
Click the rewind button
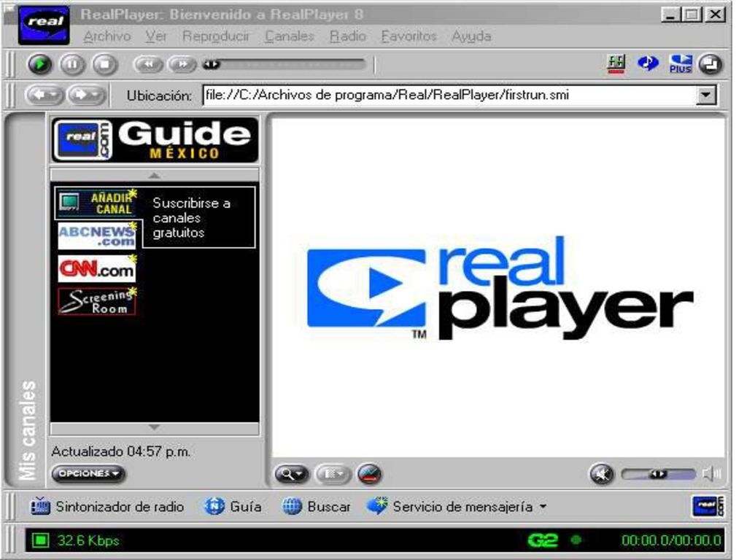point(148,64)
